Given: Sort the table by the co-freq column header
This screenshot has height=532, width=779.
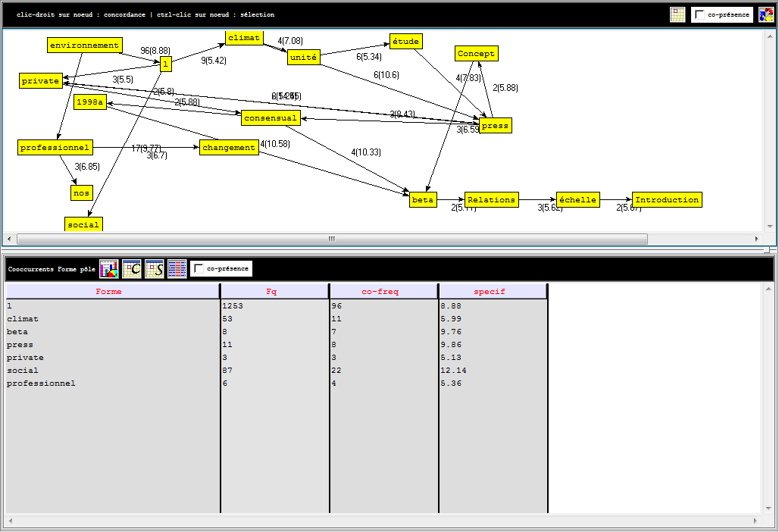Looking at the screenshot, I should click(384, 292).
